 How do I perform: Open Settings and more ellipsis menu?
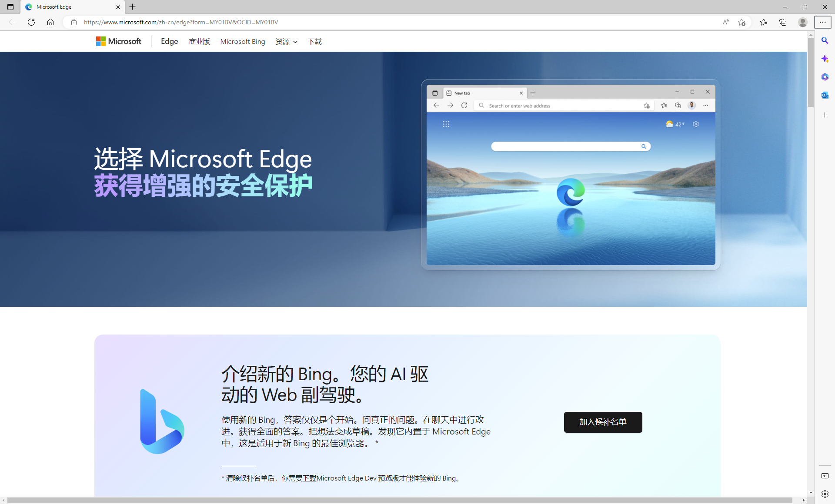point(823,22)
